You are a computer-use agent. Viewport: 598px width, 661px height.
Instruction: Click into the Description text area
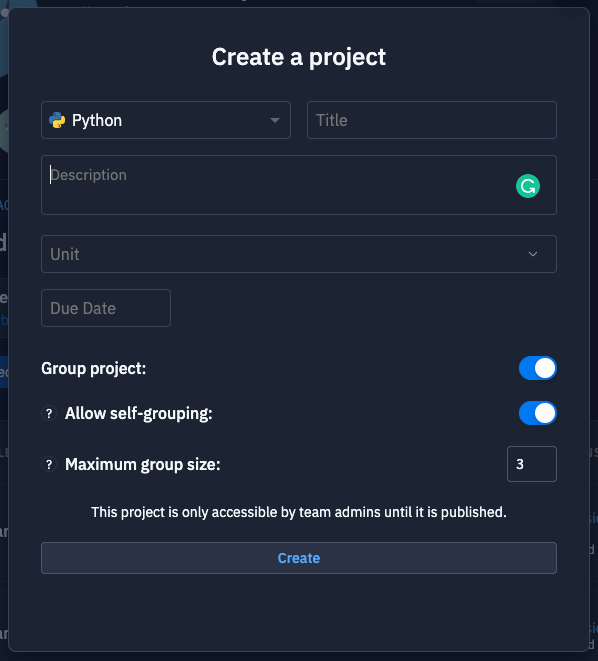(x=299, y=185)
